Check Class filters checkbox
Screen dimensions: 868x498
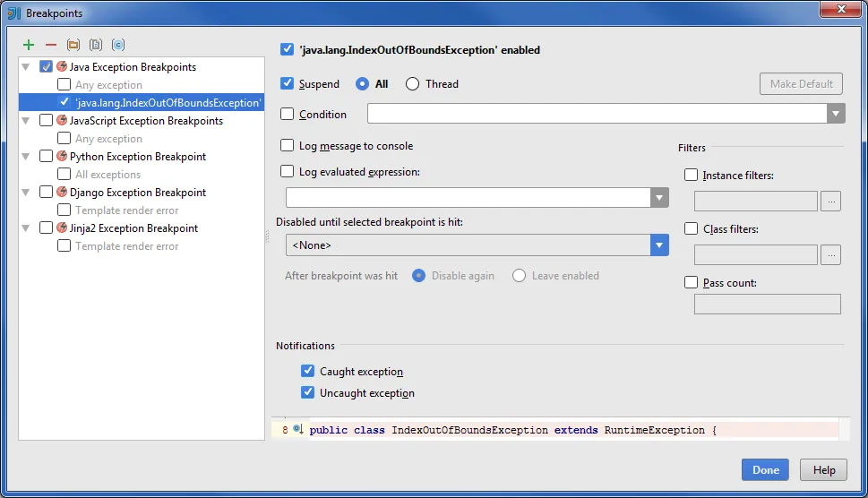691,228
